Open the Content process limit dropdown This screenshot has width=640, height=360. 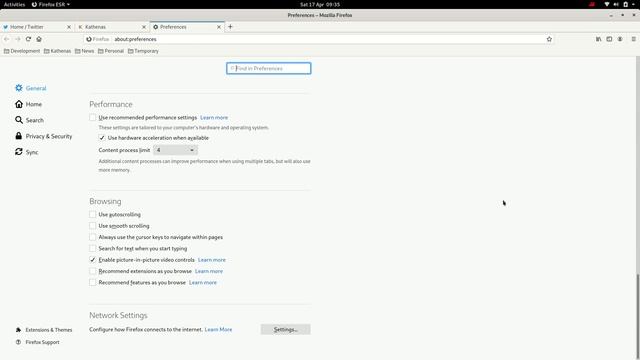[x=176, y=150]
